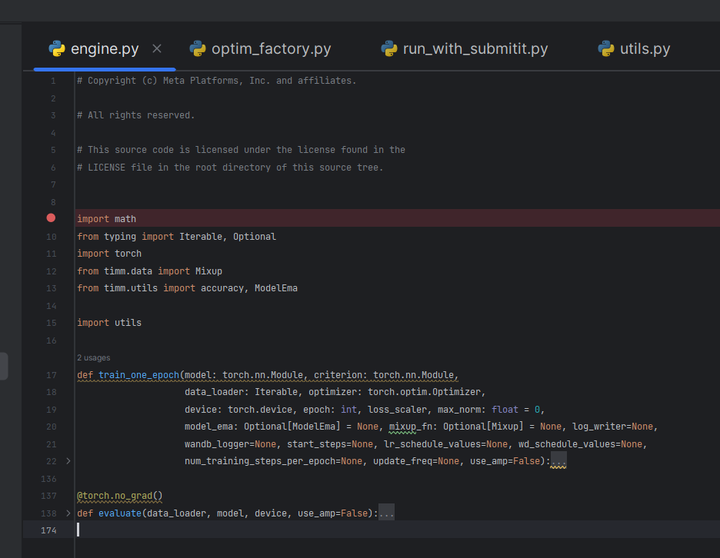
Task: Click the @torch.no_grad() decorator text
Action: tap(119, 495)
